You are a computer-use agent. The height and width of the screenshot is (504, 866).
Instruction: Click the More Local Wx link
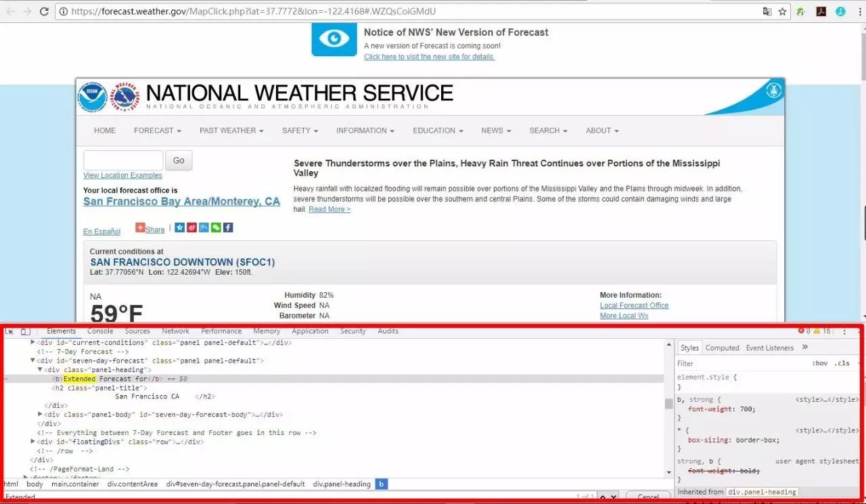(x=624, y=316)
